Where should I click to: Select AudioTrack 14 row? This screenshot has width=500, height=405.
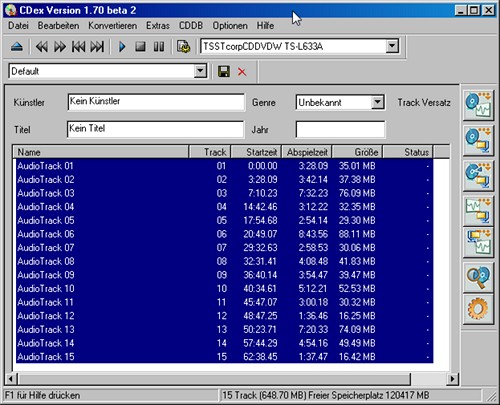coord(224,343)
